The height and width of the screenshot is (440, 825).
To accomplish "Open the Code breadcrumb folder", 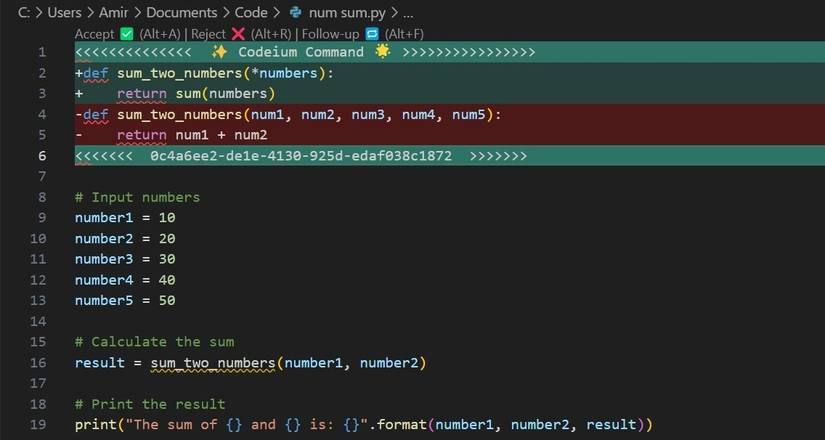I will coord(251,13).
